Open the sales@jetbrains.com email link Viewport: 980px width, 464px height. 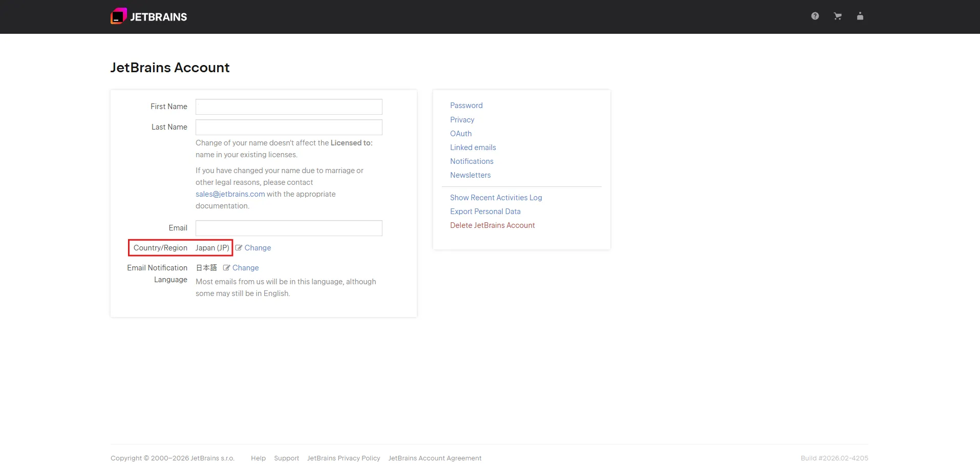(230, 194)
